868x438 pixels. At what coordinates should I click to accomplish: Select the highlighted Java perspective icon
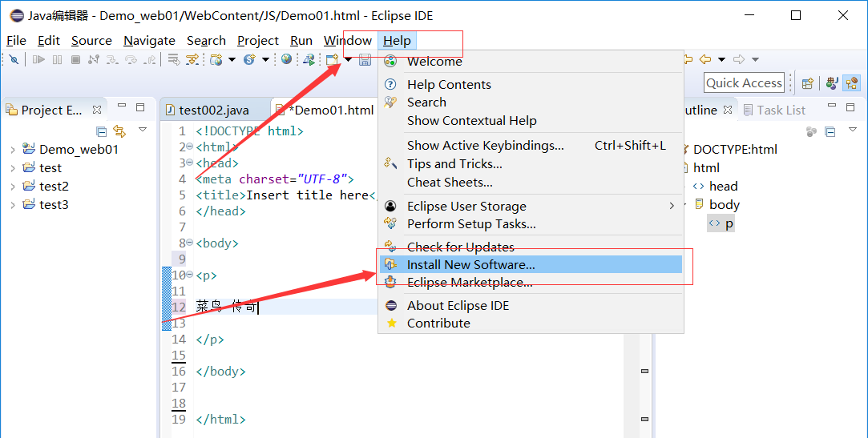point(852,83)
